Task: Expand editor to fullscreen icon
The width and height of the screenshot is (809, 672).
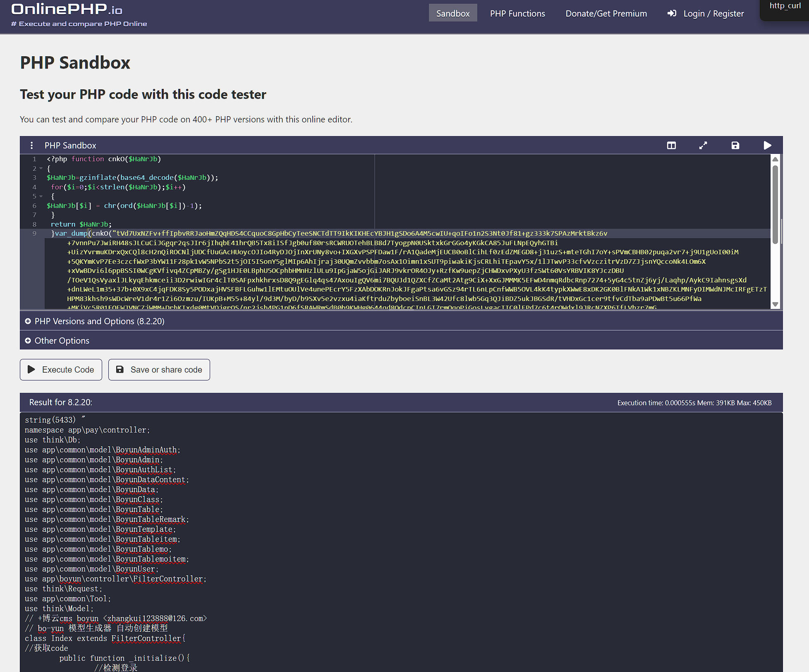Action: [703, 146]
